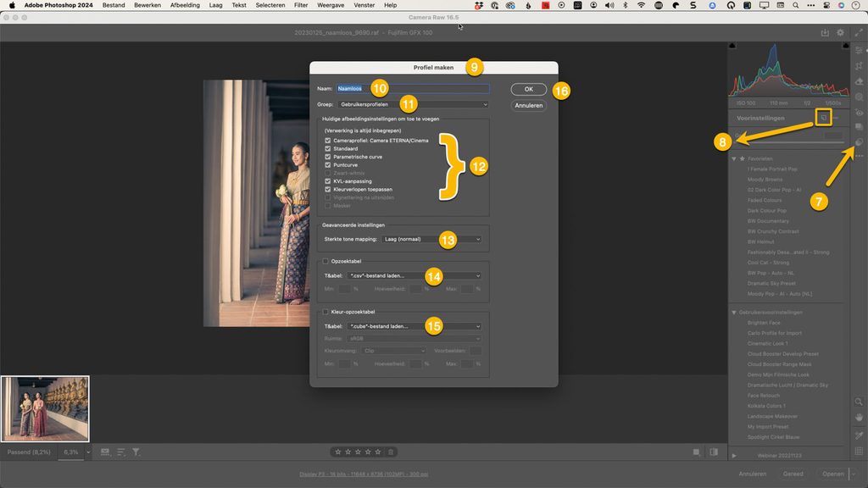The image size is (868, 488).
Task: Toggle the shadow clipping warning in histogram
Action: (x=732, y=46)
